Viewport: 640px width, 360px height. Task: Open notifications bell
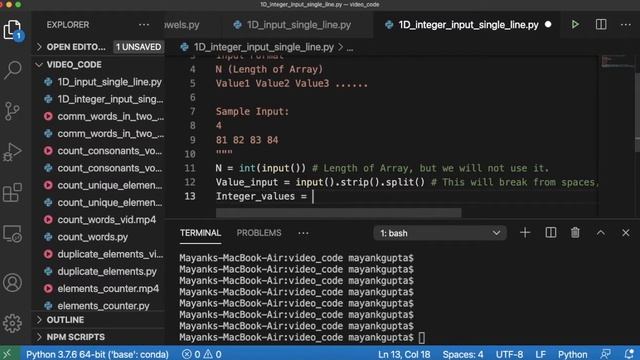(629, 354)
